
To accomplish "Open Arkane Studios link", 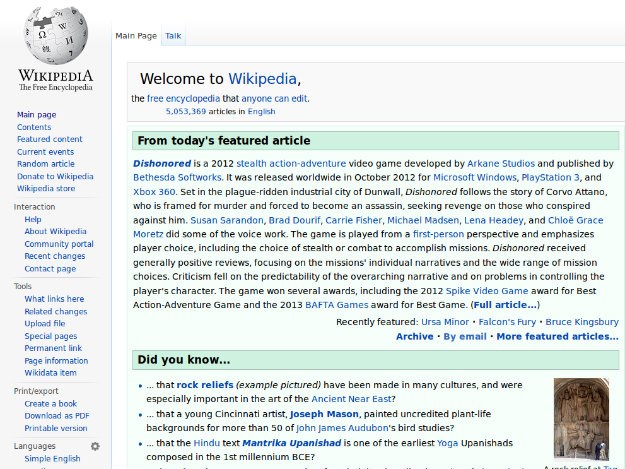I will 501,163.
